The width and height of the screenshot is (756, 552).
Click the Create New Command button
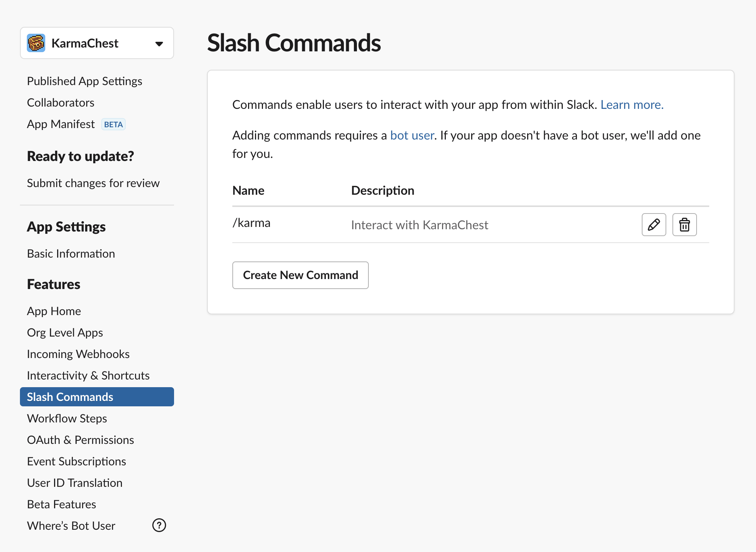tap(300, 275)
